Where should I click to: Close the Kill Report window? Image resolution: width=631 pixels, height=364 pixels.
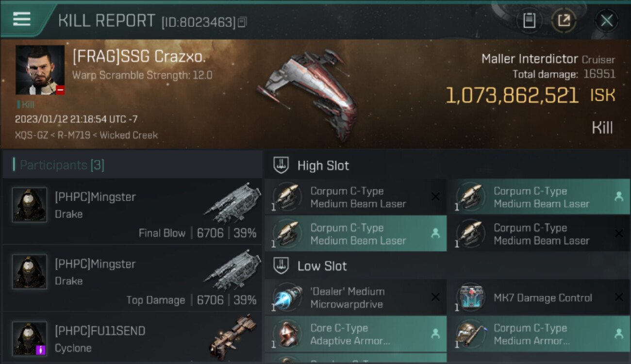(x=607, y=20)
